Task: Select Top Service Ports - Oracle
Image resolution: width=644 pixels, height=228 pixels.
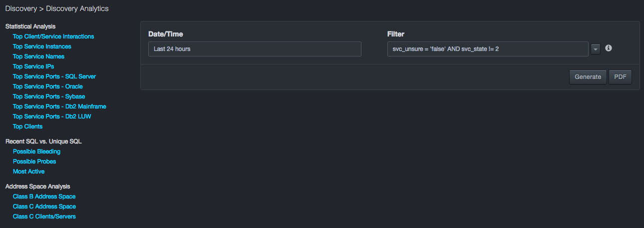Action: pyautogui.click(x=48, y=86)
